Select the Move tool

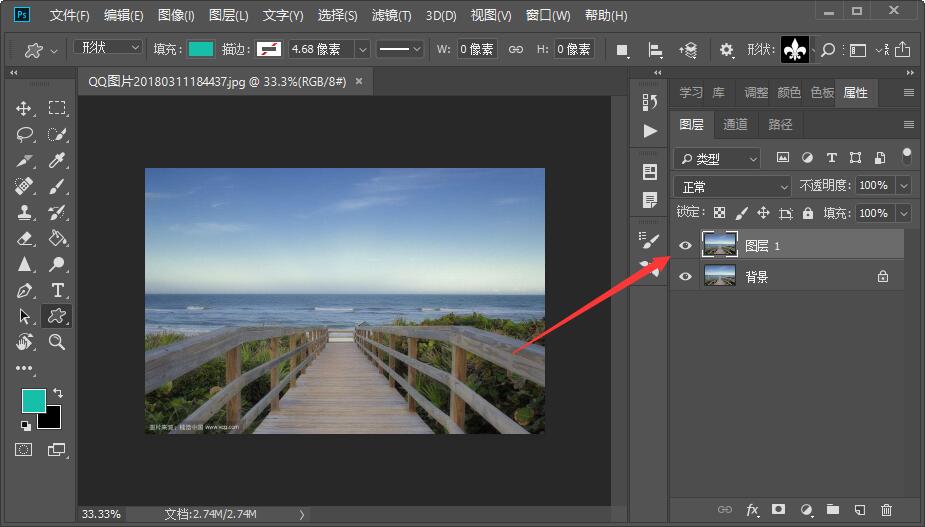point(24,108)
